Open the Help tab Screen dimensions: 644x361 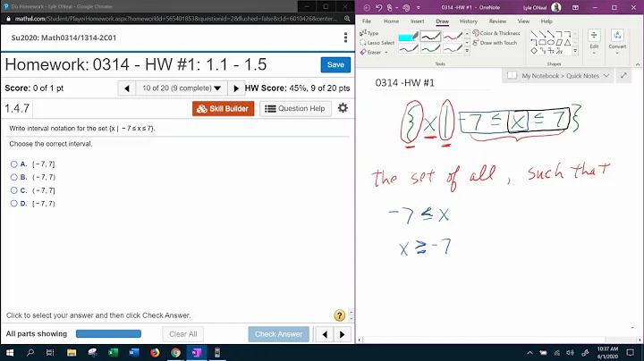[x=547, y=21]
